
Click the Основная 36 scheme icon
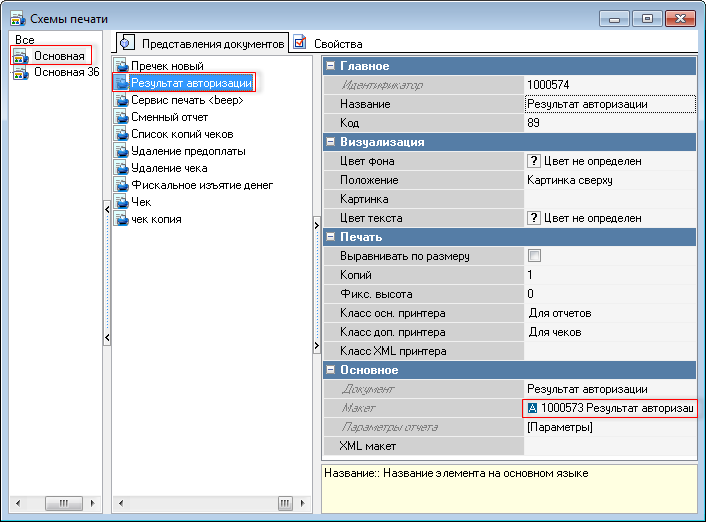click(x=21, y=73)
